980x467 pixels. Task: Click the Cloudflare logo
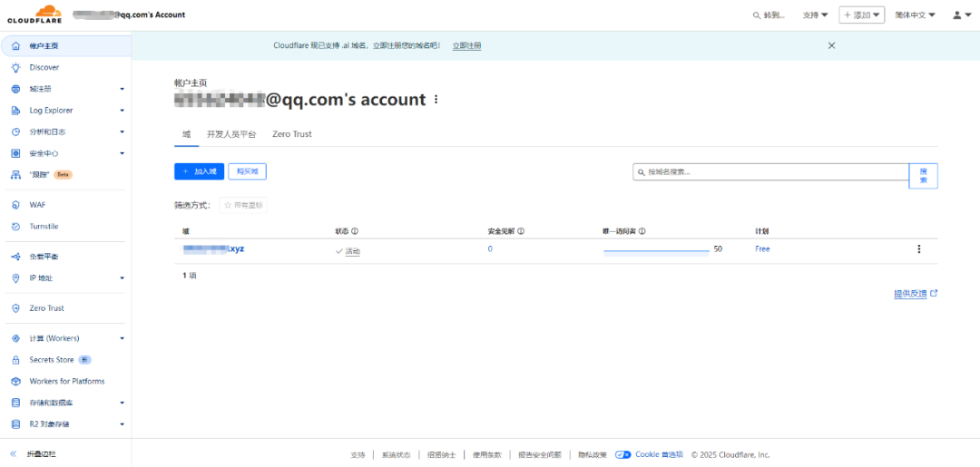(34, 15)
